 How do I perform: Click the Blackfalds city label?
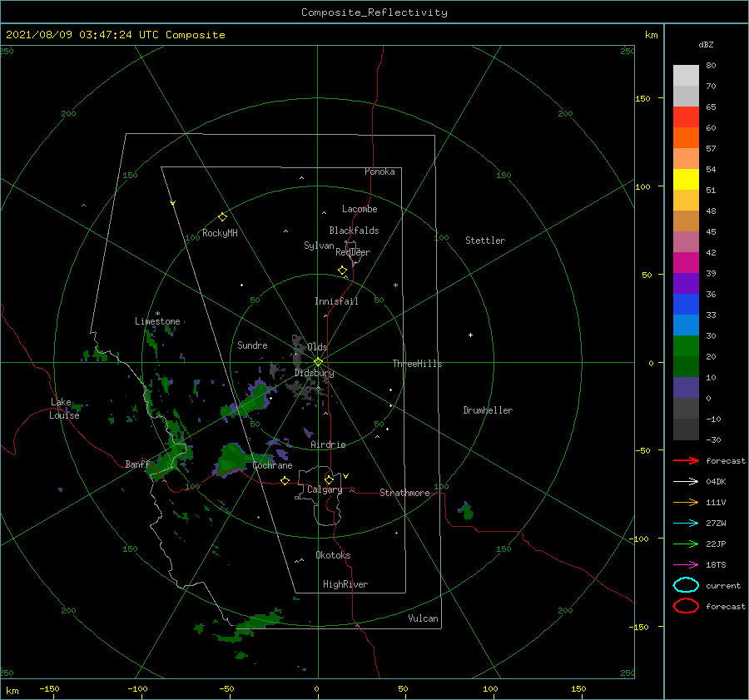(354, 231)
